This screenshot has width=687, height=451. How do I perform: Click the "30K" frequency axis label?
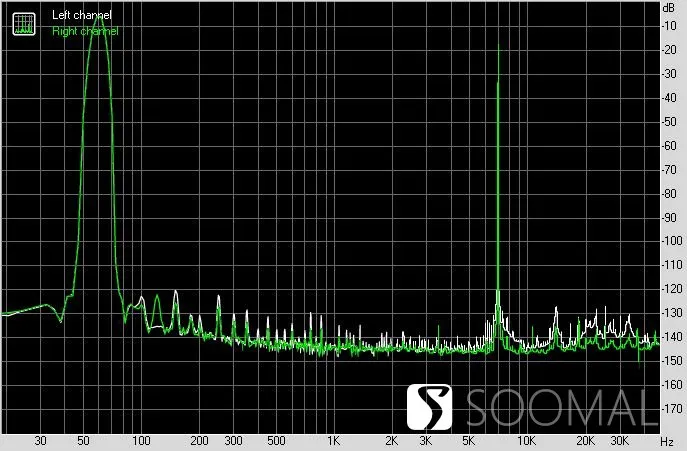pyautogui.click(x=620, y=440)
